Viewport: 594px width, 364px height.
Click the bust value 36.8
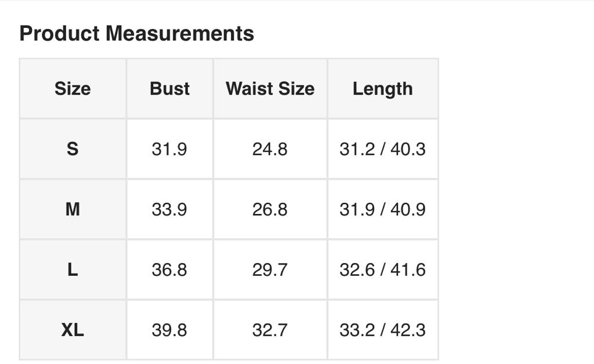click(x=169, y=270)
